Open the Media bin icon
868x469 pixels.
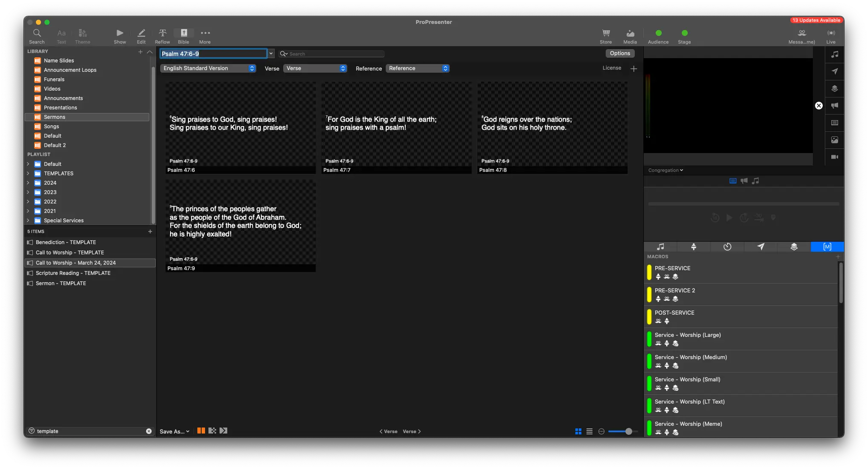(630, 33)
